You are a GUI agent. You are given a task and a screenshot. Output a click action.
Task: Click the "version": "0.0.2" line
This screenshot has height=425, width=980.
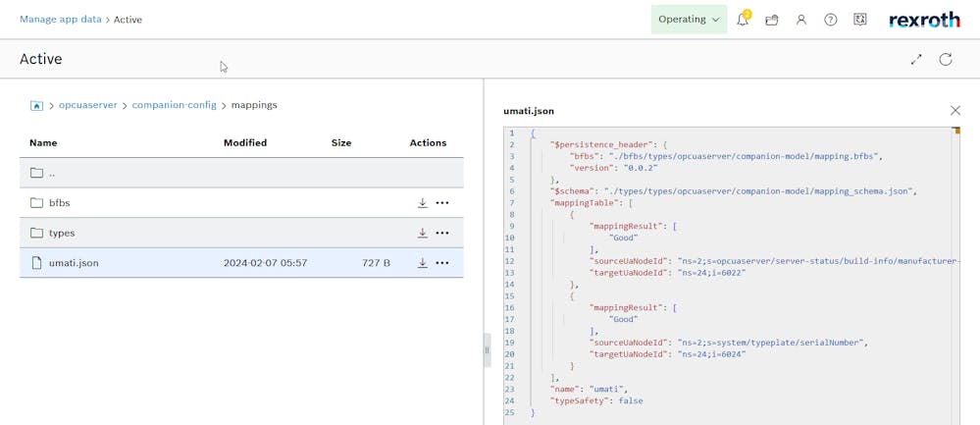[613, 168]
